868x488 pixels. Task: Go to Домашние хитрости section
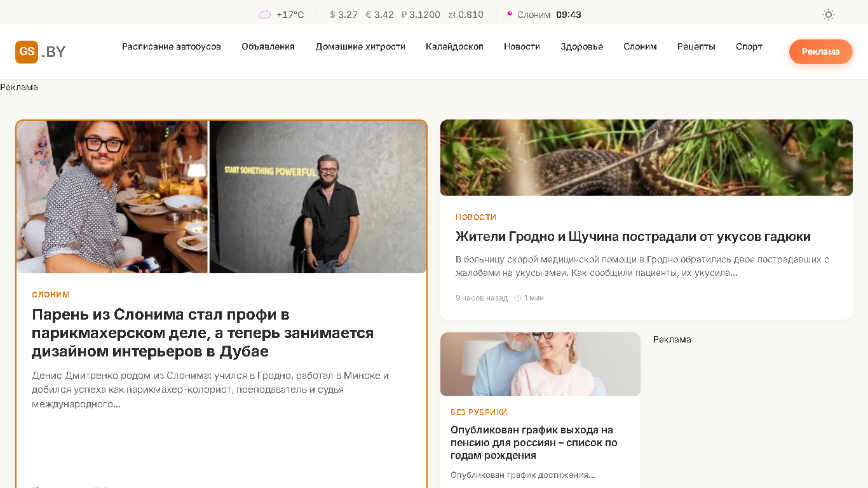point(360,46)
